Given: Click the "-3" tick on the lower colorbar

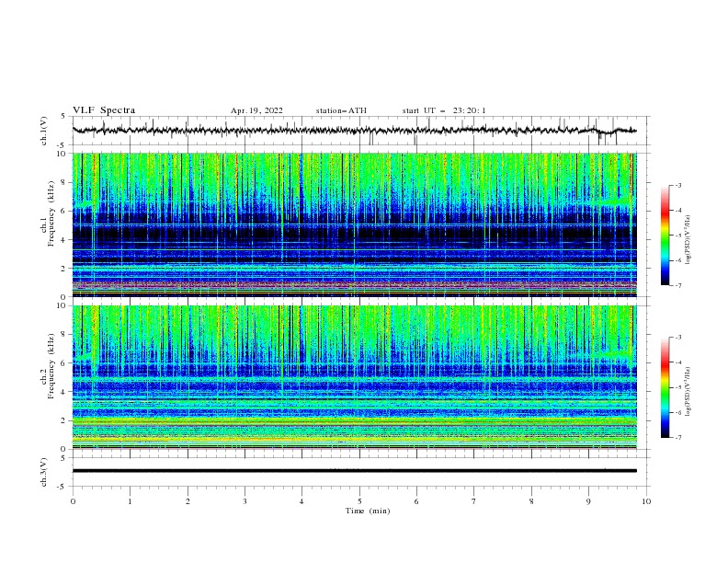Looking at the screenshot, I should (677, 338).
